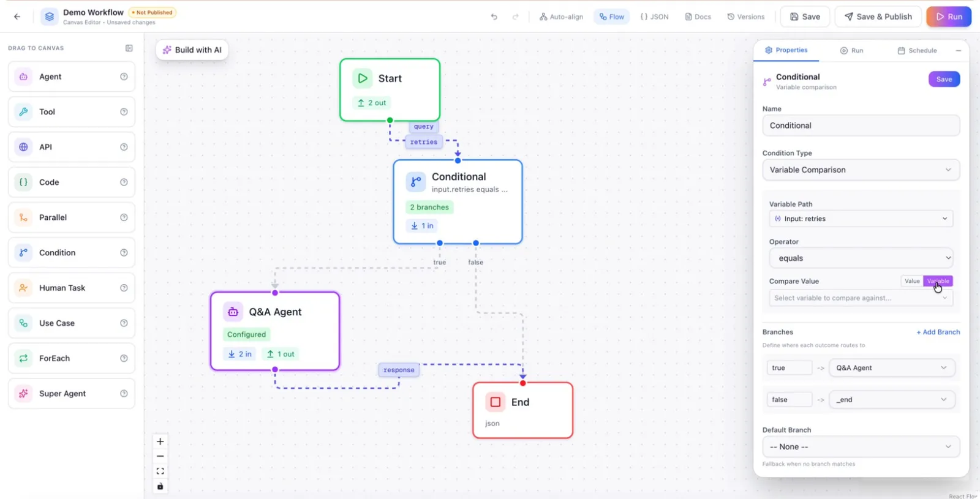Open the Default Branch None dropdown
The height and width of the screenshot is (499, 980).
coord(861,446)
